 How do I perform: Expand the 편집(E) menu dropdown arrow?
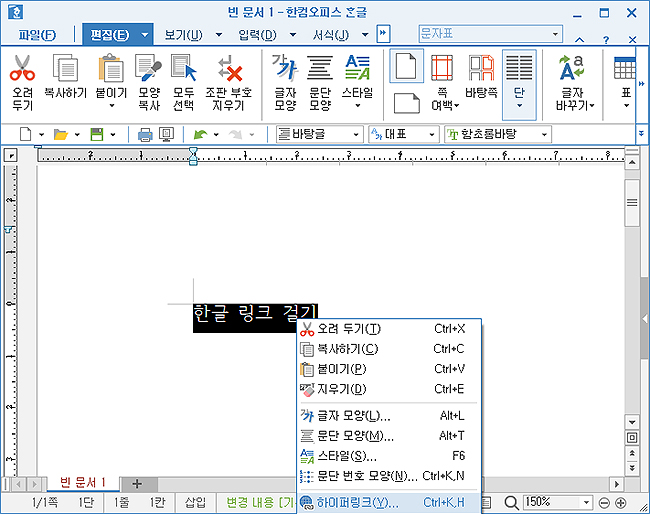(x=145, y=35)
